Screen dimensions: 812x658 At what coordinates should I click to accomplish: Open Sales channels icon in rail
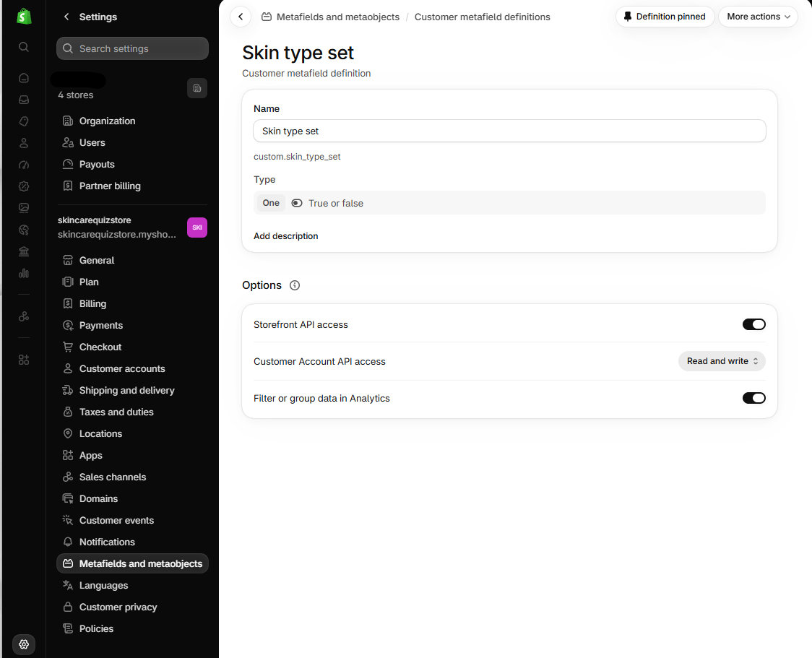(x=24, y=316)
